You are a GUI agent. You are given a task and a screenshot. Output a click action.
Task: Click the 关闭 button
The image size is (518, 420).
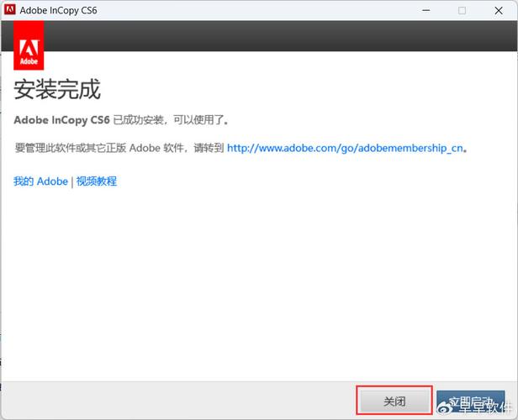click(394, 402)
